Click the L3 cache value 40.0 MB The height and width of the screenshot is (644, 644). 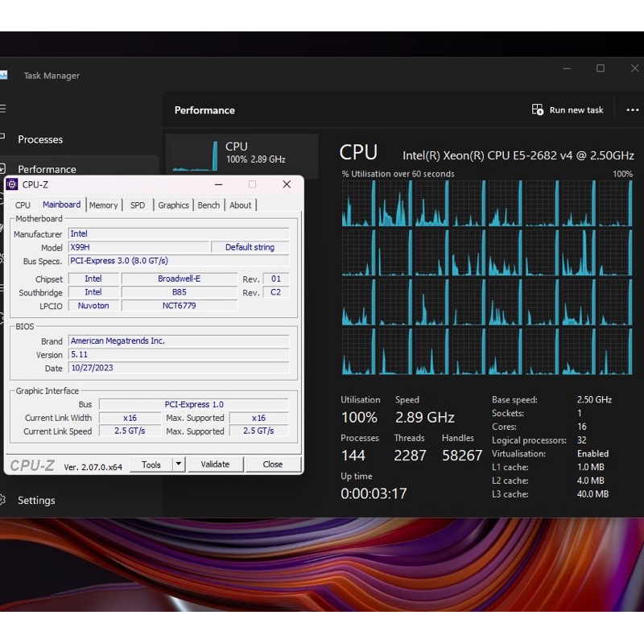point(592,494)
